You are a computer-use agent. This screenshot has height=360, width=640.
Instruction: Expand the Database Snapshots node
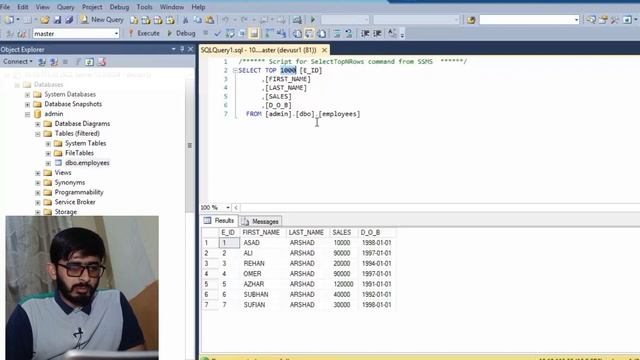coord(27,104)
